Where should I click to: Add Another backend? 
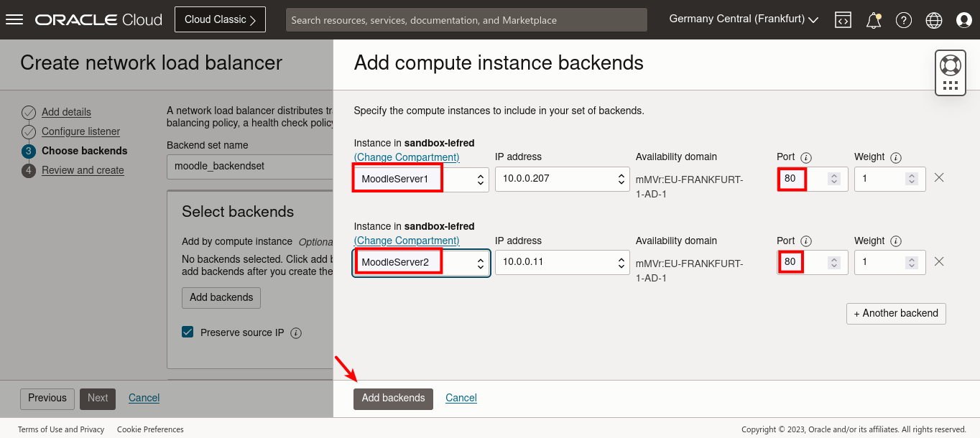[896, 313]
